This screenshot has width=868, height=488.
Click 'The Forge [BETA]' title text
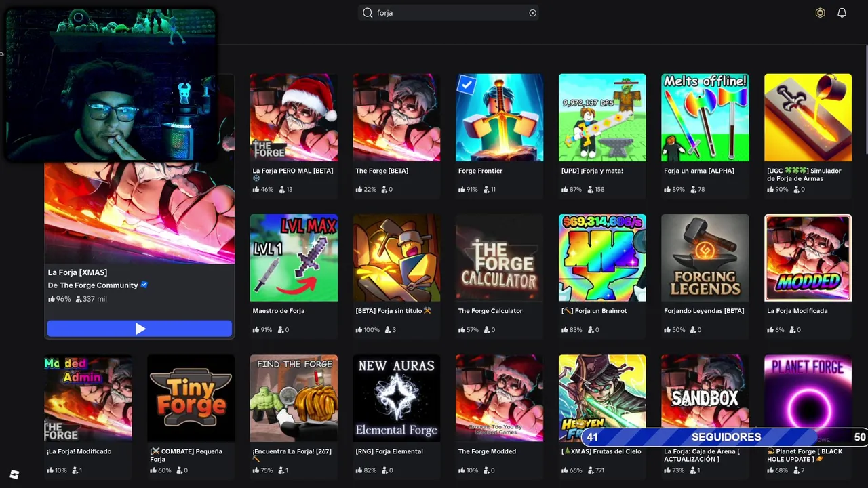coord(382,171)
